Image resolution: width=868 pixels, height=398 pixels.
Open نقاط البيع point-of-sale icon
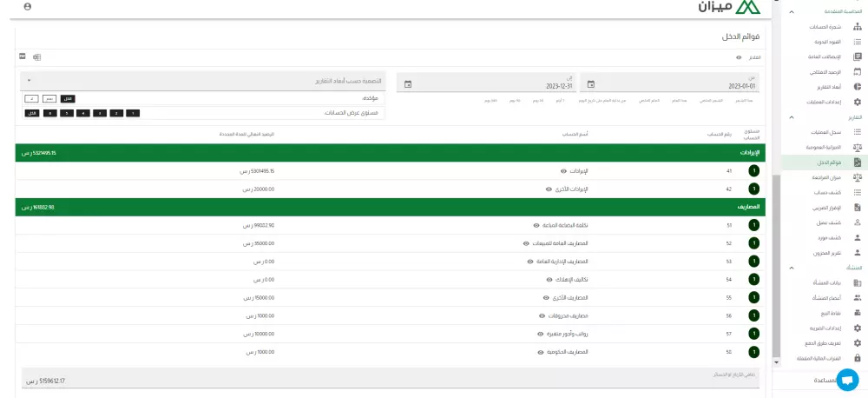tap(858, 313)
